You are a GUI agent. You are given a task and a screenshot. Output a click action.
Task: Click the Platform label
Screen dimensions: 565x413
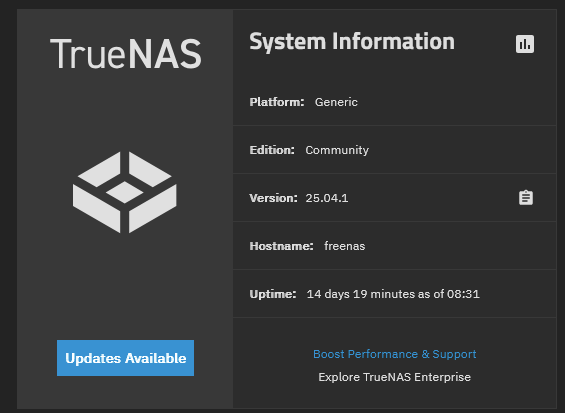pos(277,102)
